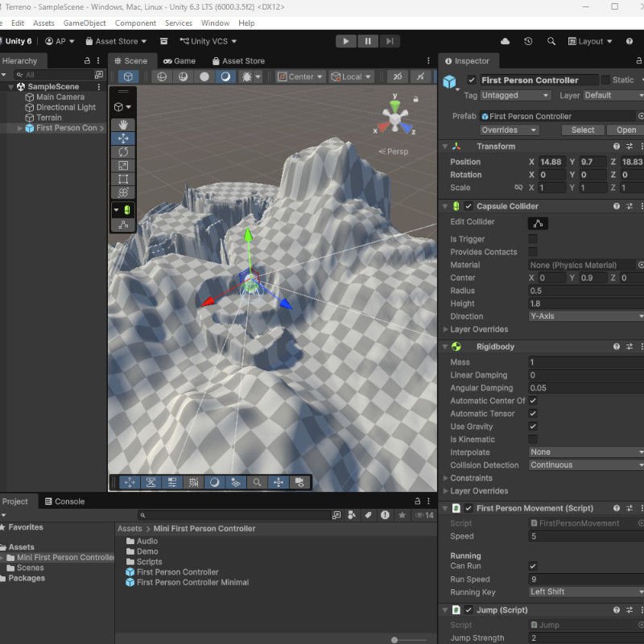Lock the Hierarchy panel
Image resolution: width=644 pixels, height=644 pixels.
[87, 61]
